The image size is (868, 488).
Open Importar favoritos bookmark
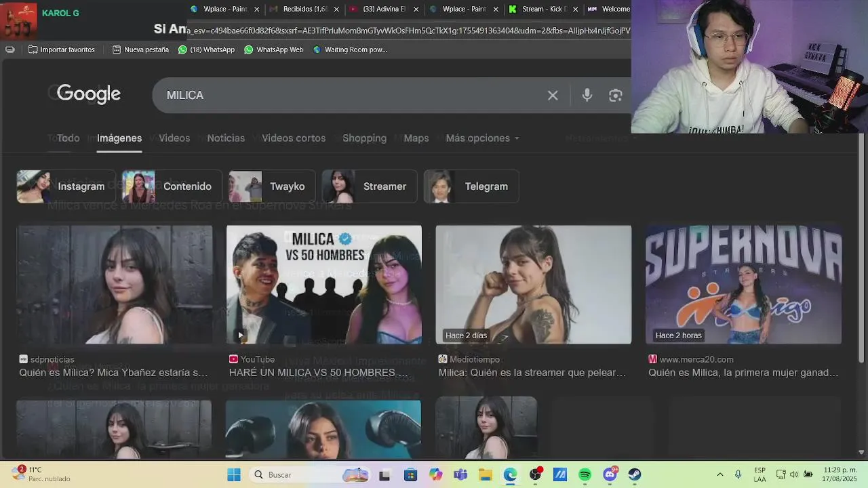(x=61, y=49)
